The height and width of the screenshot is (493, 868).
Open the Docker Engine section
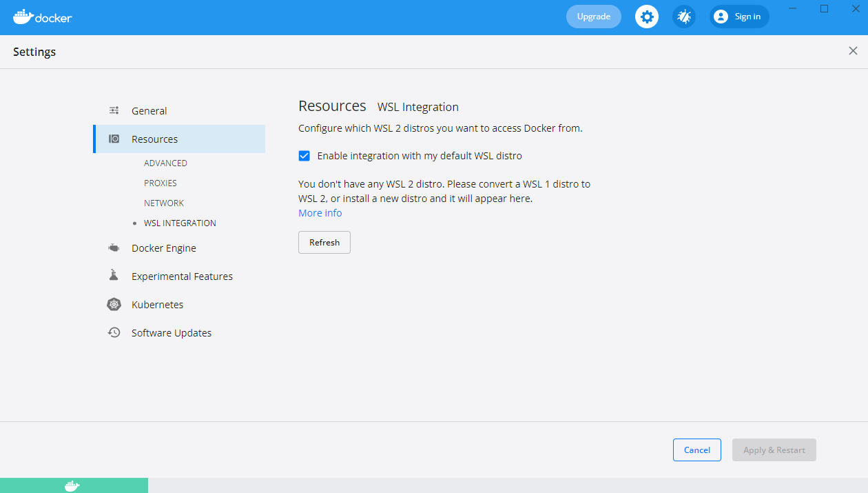click(179, 248)
